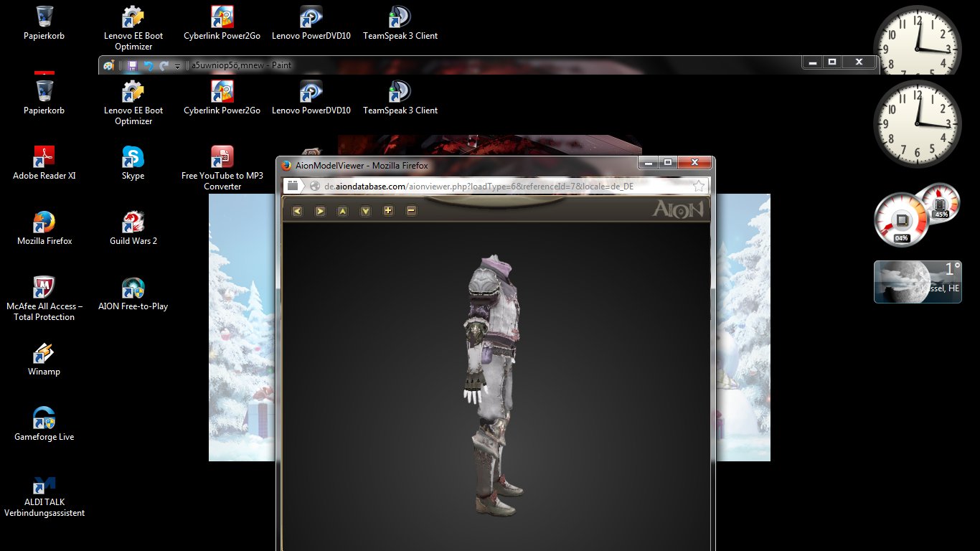Select the Gameforge Live desktop shortcut
The width and height of the screenshot is (980, 551).
tap(44, 423)
